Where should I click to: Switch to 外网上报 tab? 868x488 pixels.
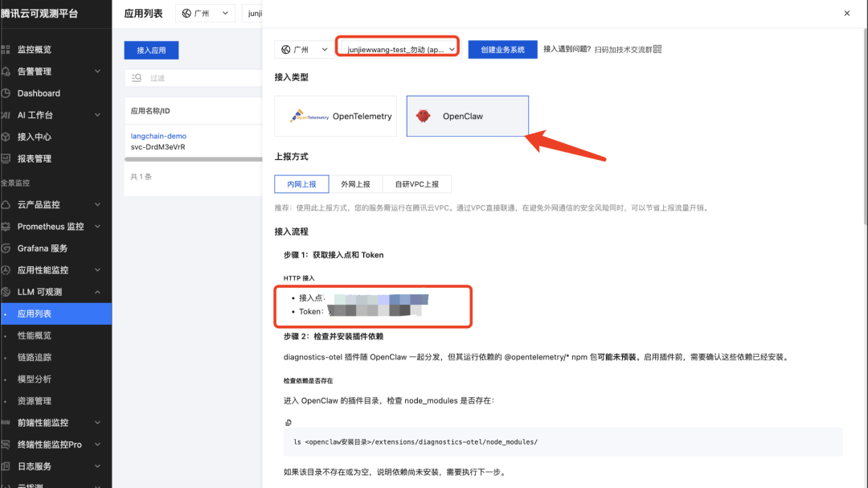pyautogui.click(x=355, y=184)
